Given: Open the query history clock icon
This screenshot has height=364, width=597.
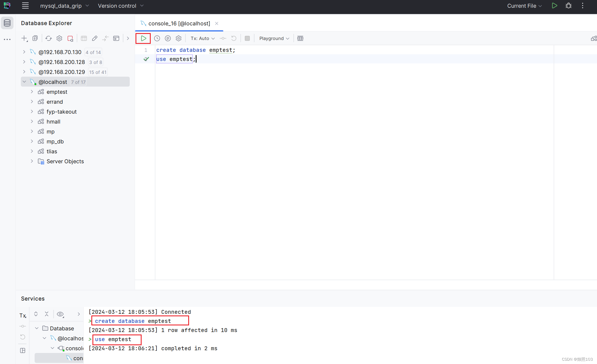Looking at the screenshot, I should point(157,38).
